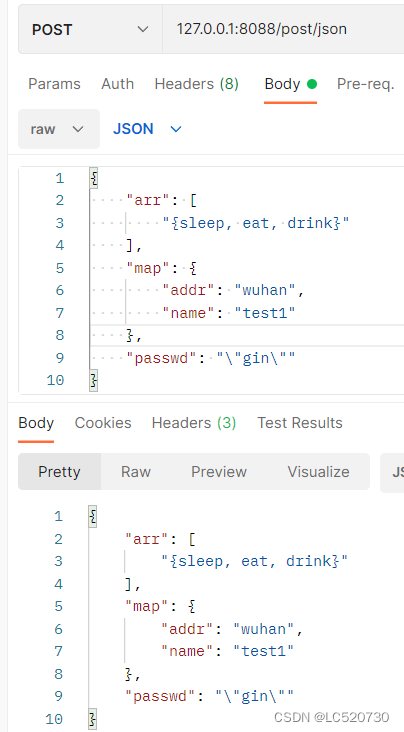View the Test Results tab
Viewport: 404px width, 732px height.
[x=300, y=423]
